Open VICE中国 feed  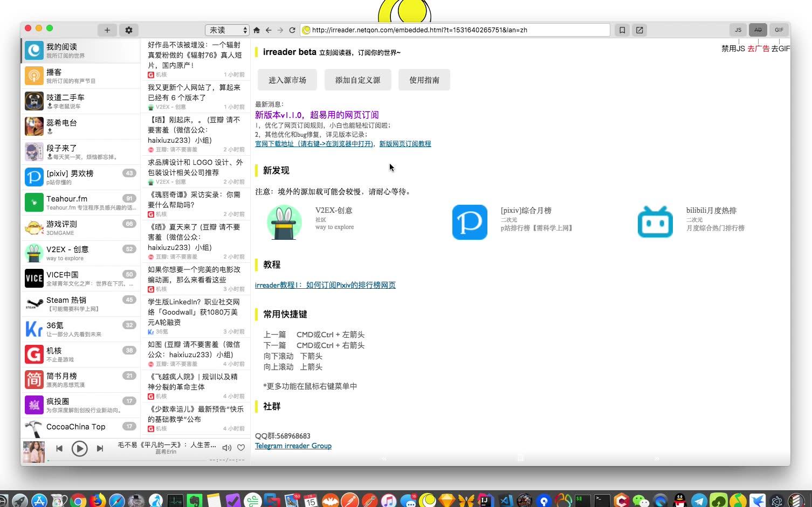80,279
